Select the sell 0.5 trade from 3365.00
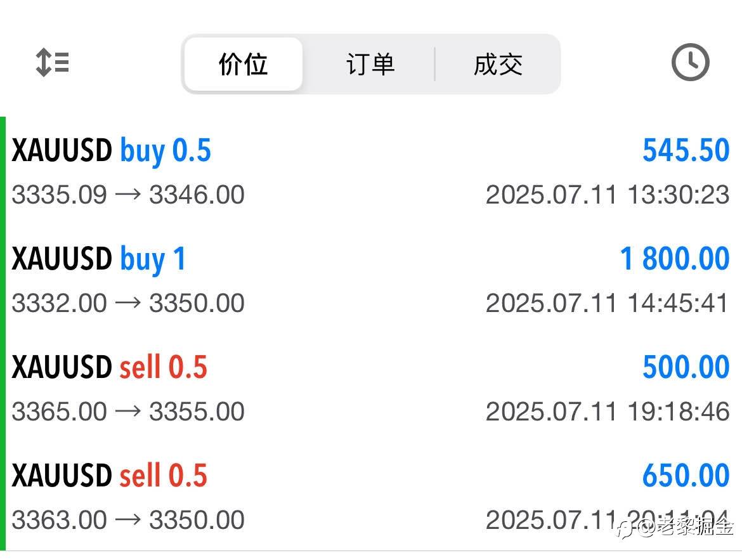This screenshot has width=742, height=560. (x=371, y=388)
